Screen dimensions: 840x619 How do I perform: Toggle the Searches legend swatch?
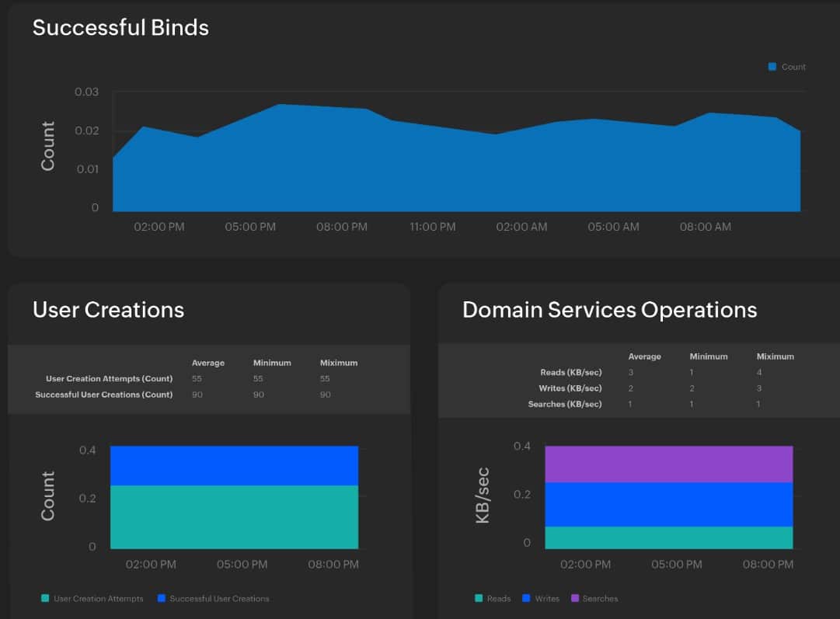[575, 598]
